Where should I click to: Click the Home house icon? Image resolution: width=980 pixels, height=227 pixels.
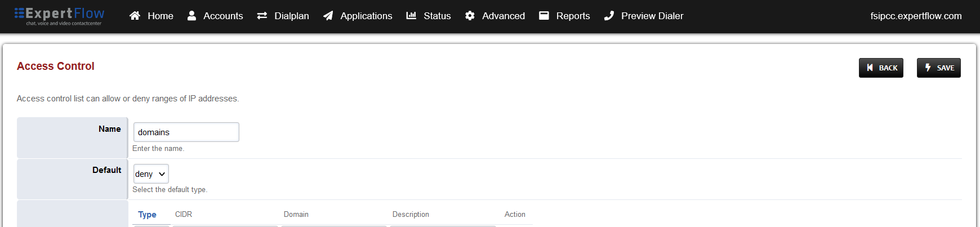tap(135, 16)
